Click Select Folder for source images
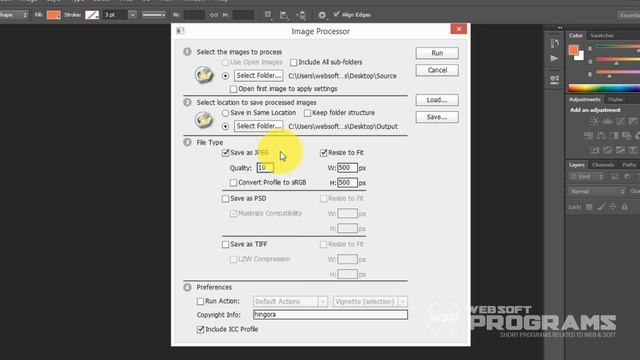 click(258, 76)
